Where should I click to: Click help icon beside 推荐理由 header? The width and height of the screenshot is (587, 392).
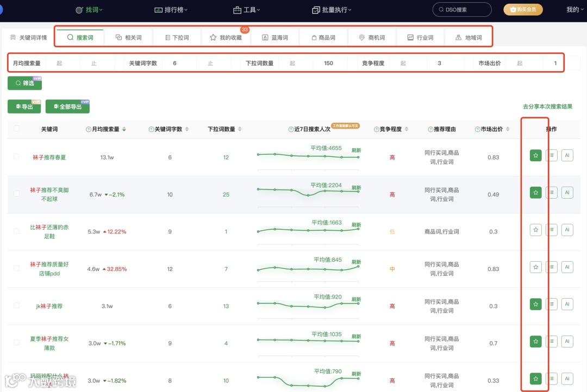point(430,129)
